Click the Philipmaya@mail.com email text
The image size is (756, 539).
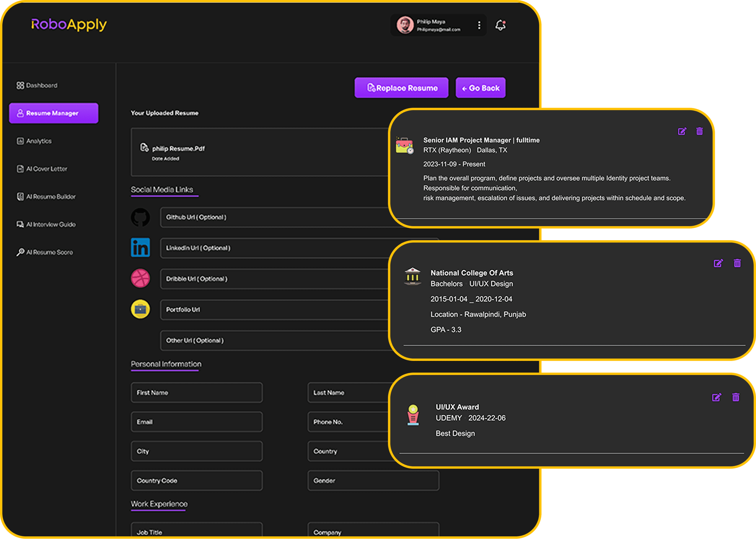[x=439, y=30]
